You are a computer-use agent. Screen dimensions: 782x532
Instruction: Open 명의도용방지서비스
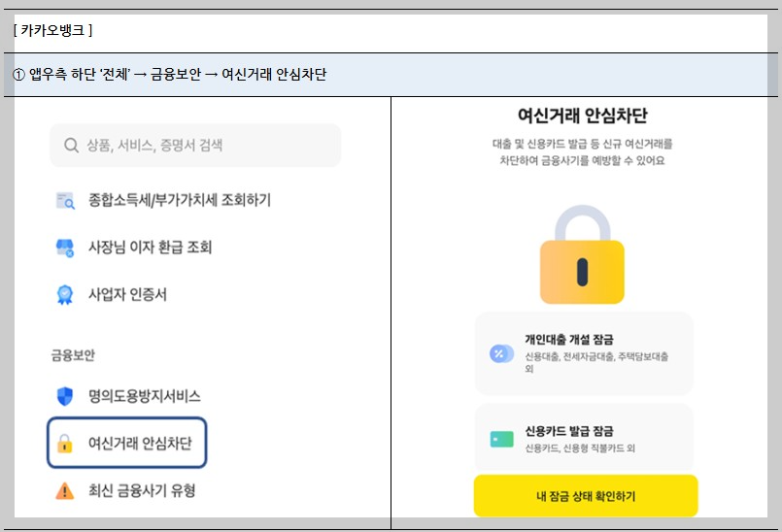point(145,396)
